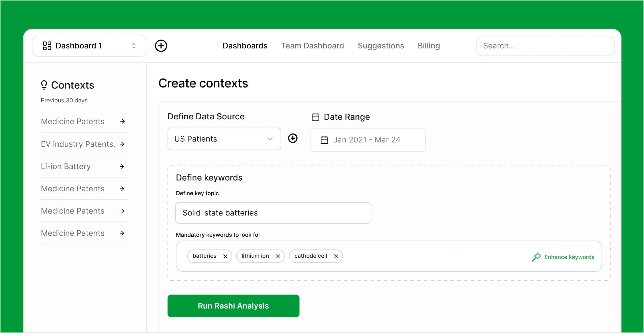Click the plus icon beside Dashboard selector
Viewport: 644px width, 333px height.
[x=161, y=46]
